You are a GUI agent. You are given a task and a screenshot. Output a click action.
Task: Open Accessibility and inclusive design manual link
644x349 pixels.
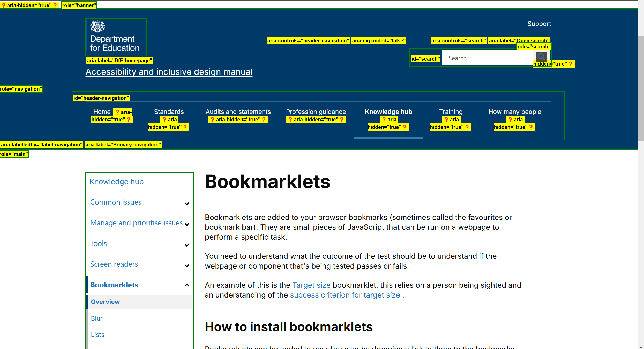click(169, 72)
